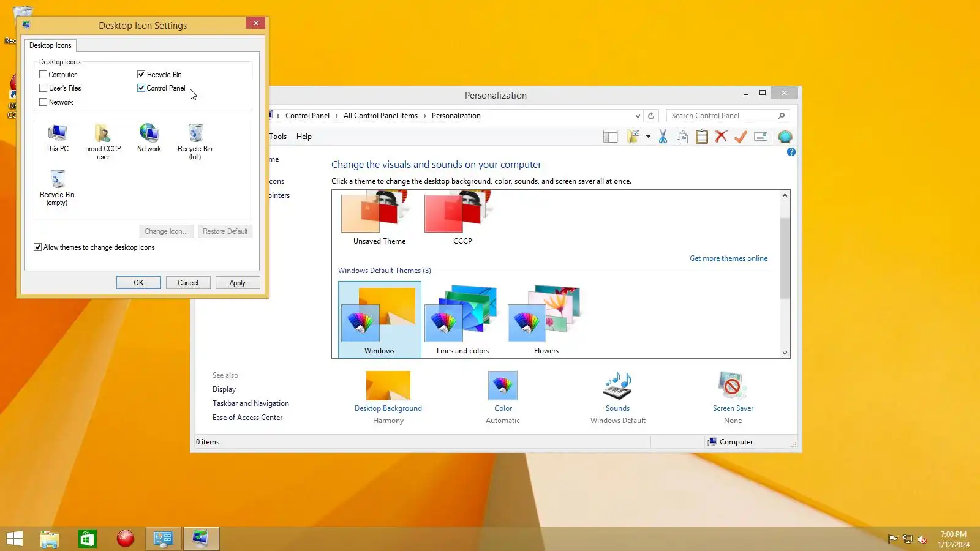Image resolution: width=980 pixels, height=551 pixels.
Task: Click the Paste clipboard icon in Personalization toolbar
Action: [702, 137]
